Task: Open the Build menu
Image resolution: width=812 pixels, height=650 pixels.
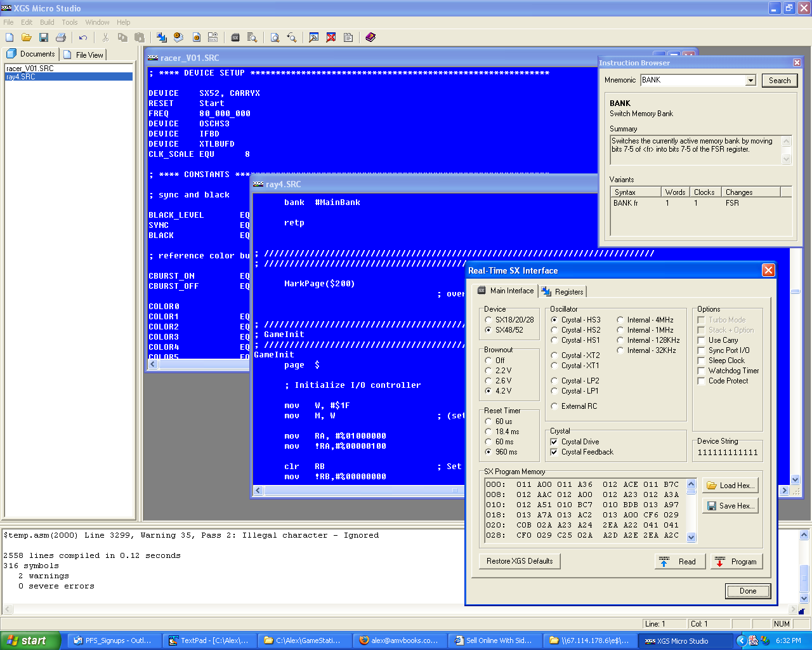Action: point(47,22)
